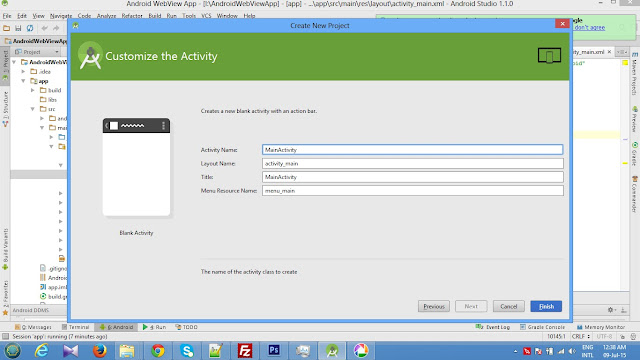640x360 pixels.
Task: Edit the Layout Name field
Action: (x=413, y=163)
